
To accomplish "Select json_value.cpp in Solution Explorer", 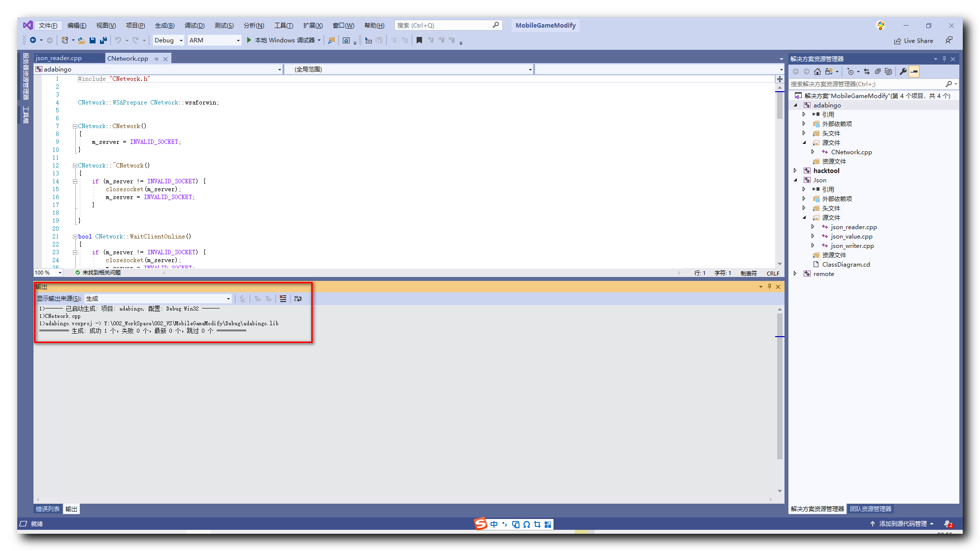I will pos(851,236).
